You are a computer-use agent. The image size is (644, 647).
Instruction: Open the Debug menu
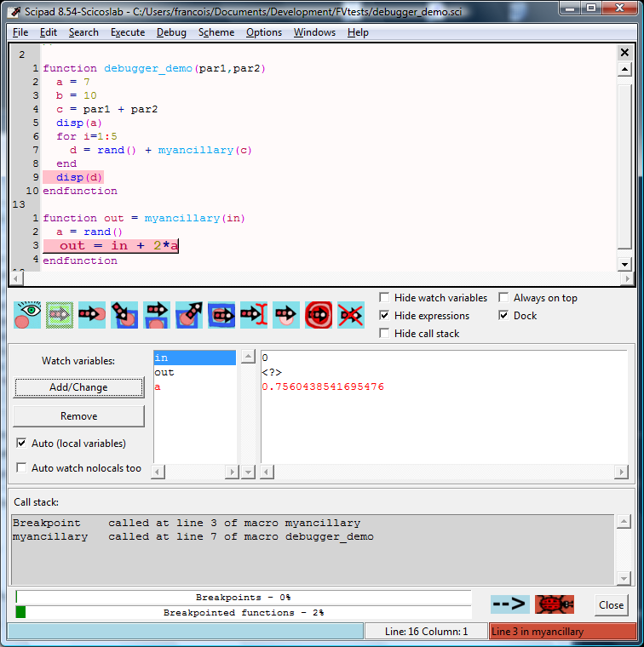[x=171, y=32]
